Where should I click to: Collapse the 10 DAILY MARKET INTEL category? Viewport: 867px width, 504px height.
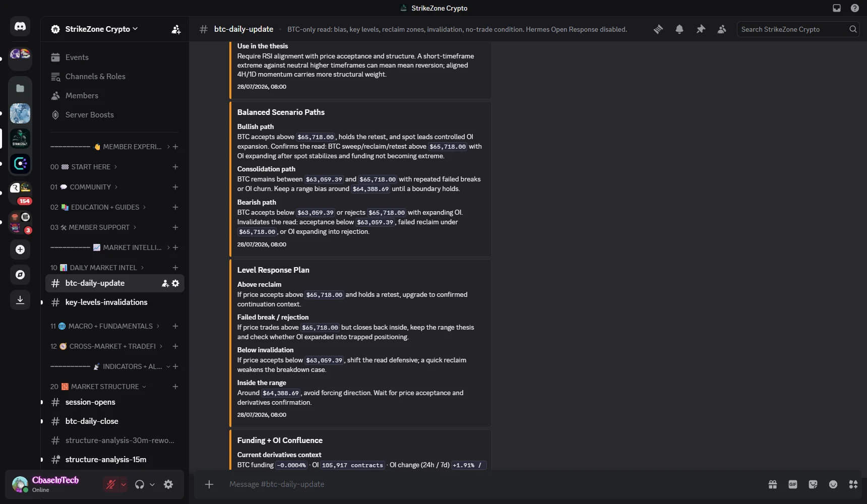coord(97,268)
